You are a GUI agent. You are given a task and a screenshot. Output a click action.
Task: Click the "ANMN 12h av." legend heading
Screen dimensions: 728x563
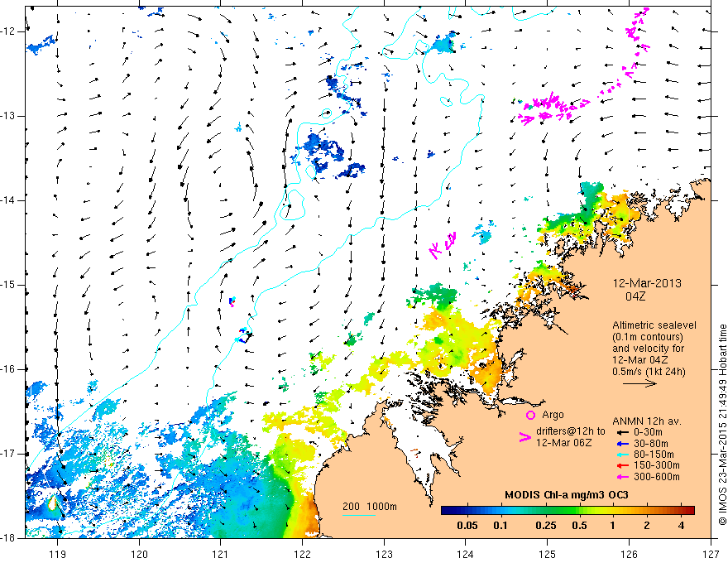pyautogui.click(x=647, y=421)
